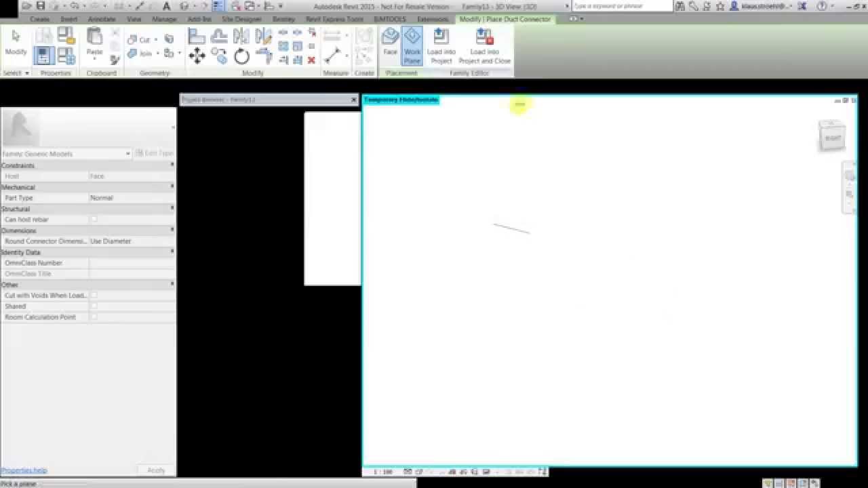Open the Add-Ins ribbon tab

199,19
